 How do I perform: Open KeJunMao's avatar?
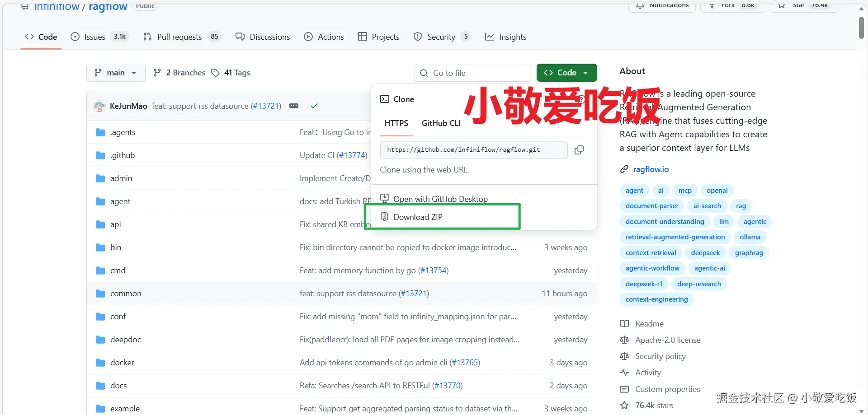(99, 106)
